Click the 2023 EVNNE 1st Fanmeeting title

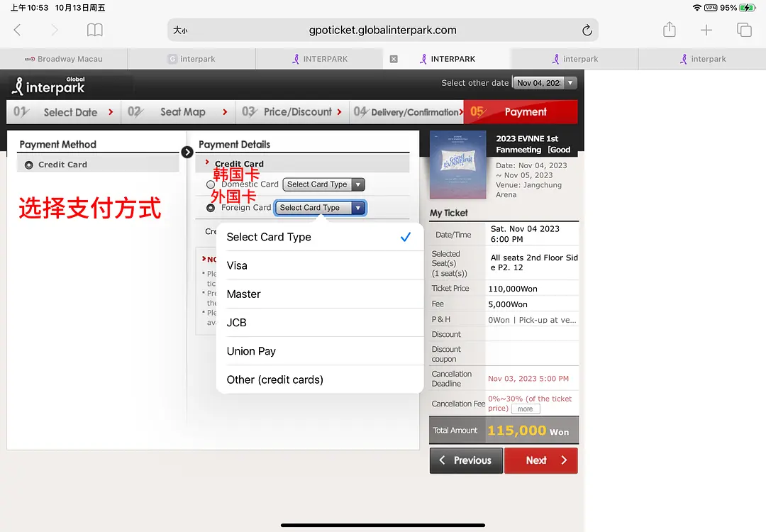tap(533, 144)
